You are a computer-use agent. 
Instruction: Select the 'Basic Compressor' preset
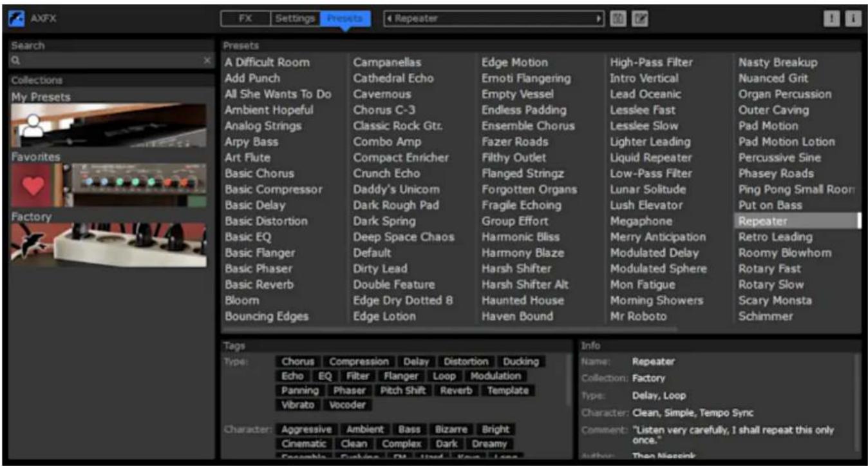click(x=274, y=189)
